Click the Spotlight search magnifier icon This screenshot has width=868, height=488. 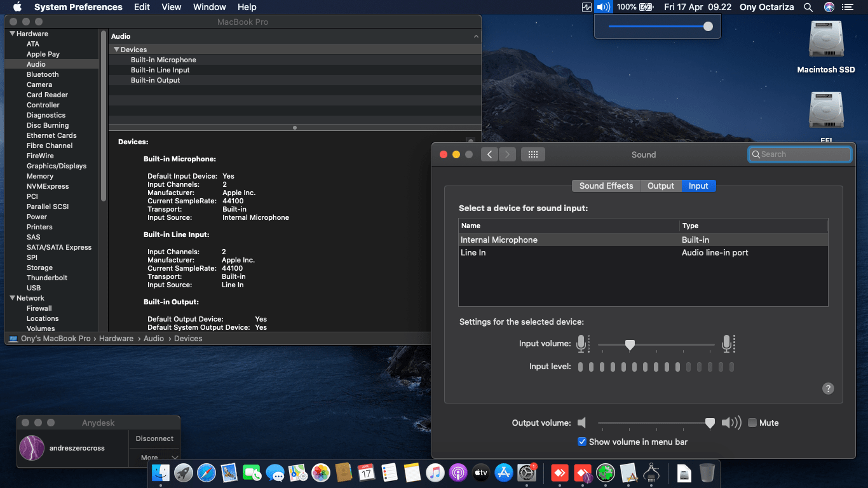pos(808,7)
